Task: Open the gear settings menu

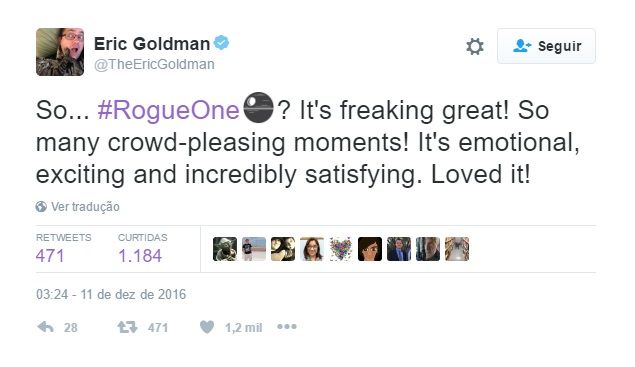Action: (x=475, y=46)
